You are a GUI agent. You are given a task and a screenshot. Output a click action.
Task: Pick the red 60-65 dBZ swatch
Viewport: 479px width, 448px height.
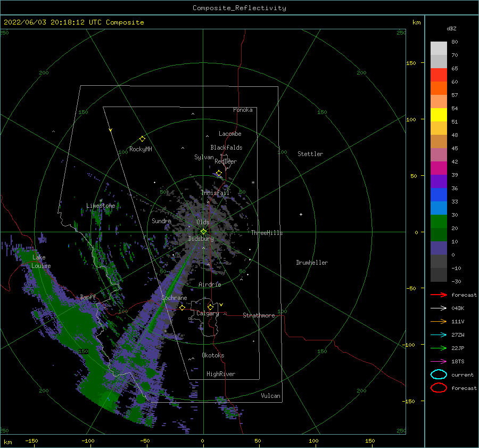click(x=439, y=75)
